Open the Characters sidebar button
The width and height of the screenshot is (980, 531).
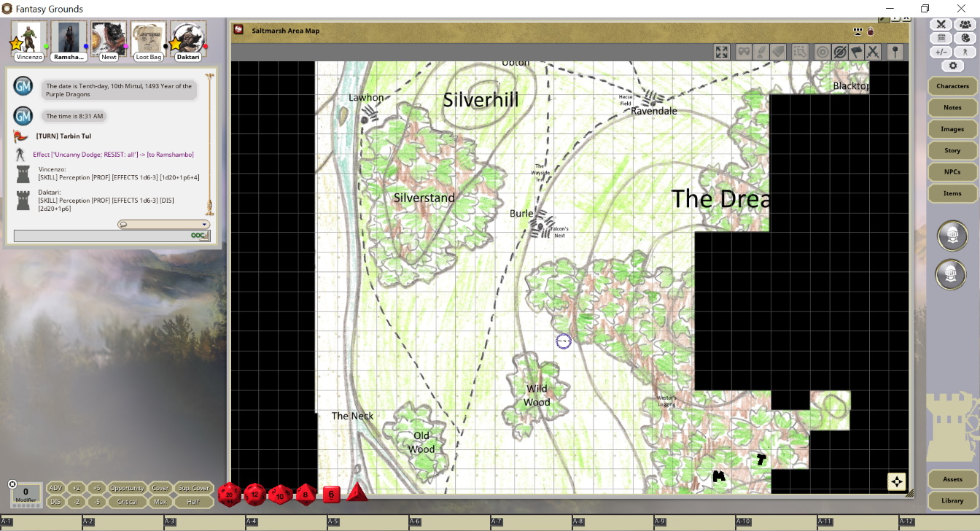[x=952, y=86]
